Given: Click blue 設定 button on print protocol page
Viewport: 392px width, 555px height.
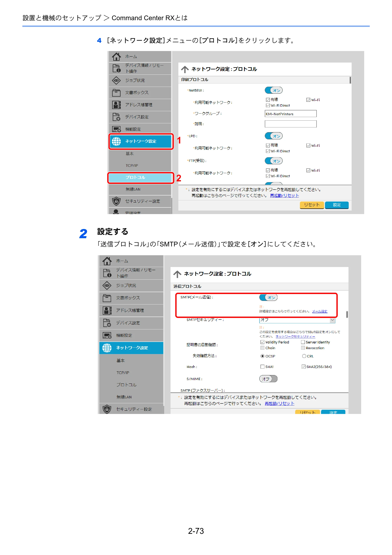Looking at the screenshot, I should coord(337,205).
